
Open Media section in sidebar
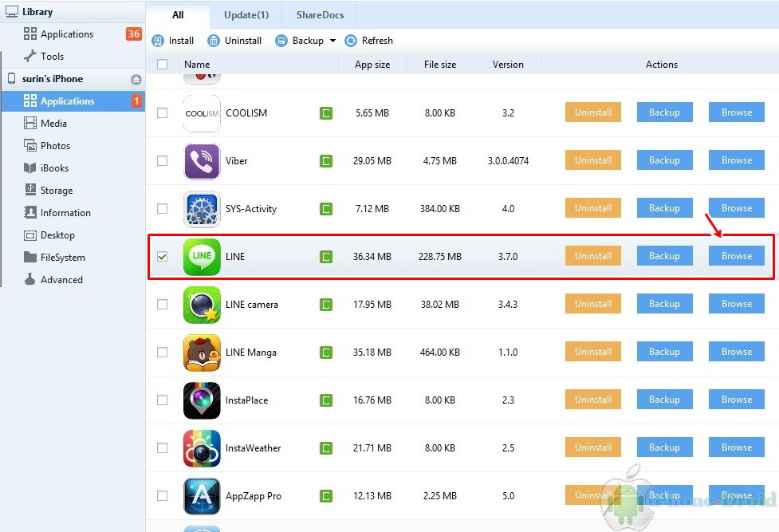(x=73, y=124)
